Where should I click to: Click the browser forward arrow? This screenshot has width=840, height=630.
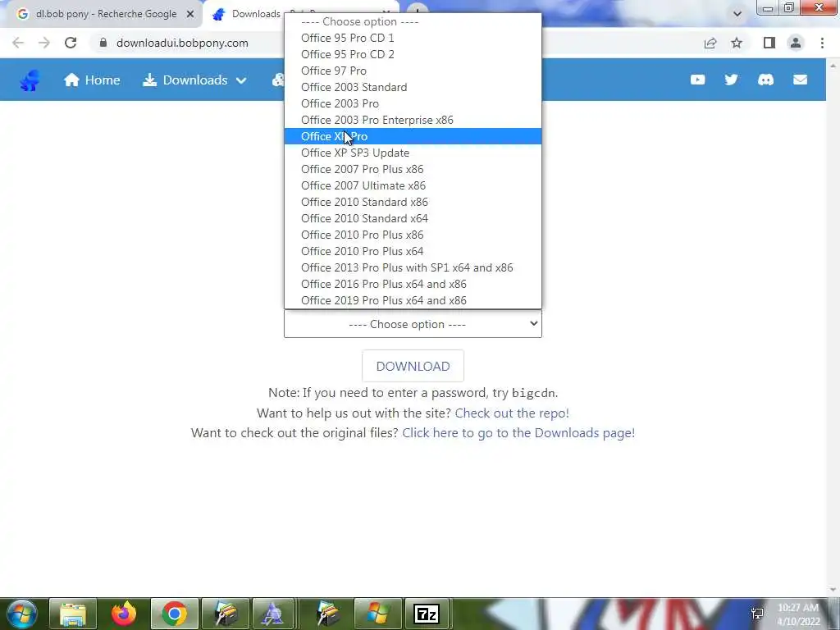click(x=44, y=43)
